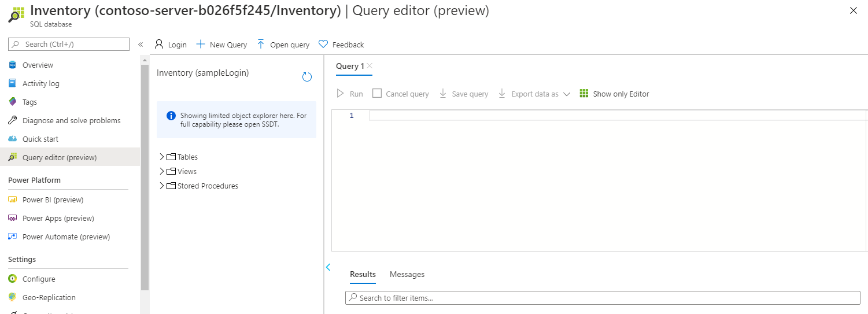Switch to the Results tab
Screen dimensions: 868x314
(x=363, y=274)
